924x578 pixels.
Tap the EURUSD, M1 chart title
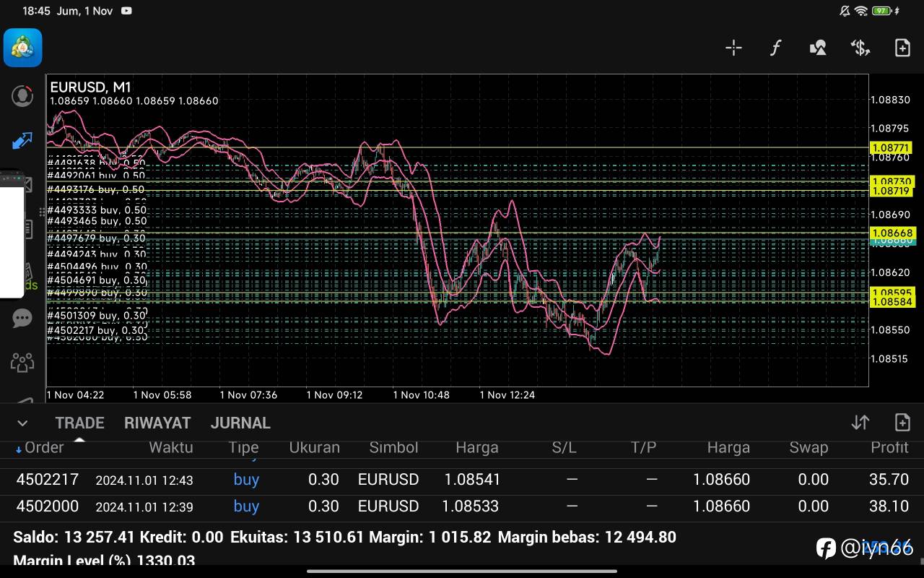(90, 87)
